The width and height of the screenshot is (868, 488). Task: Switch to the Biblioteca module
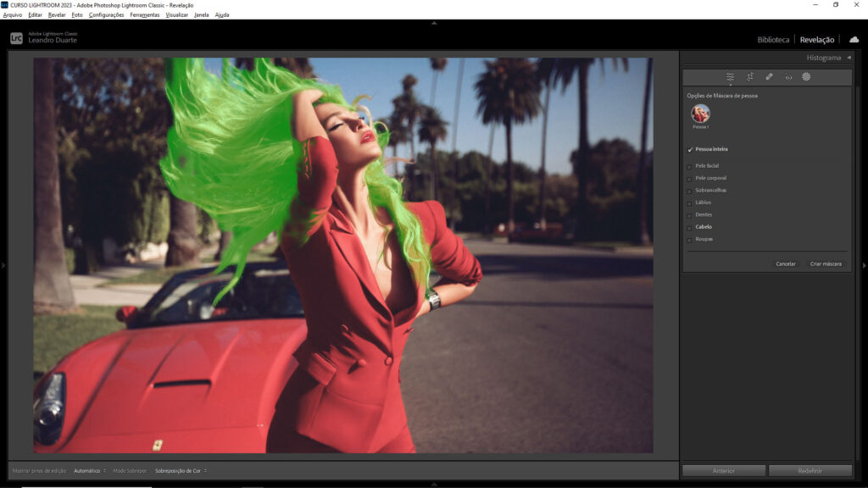pos(773,40)
